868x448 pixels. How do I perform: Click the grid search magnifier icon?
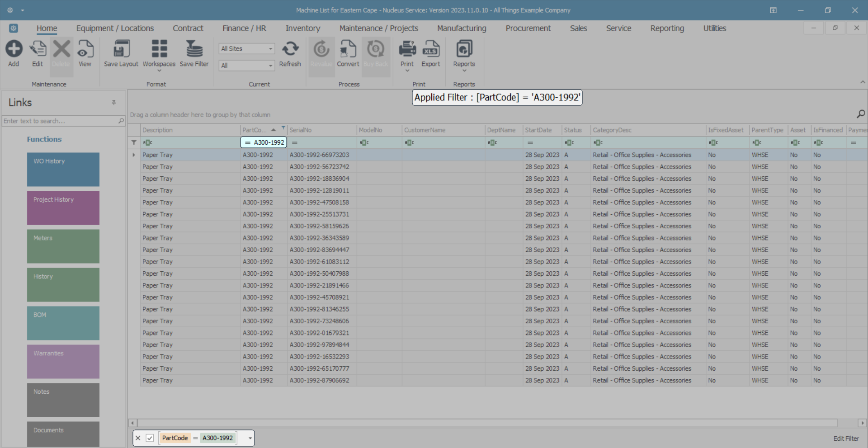861,114
